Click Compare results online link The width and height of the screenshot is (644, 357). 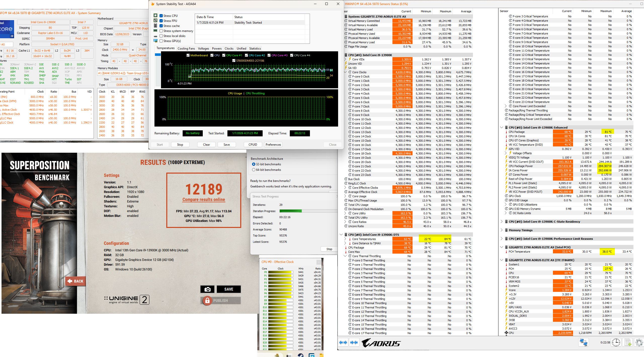[x=204, y=200]
